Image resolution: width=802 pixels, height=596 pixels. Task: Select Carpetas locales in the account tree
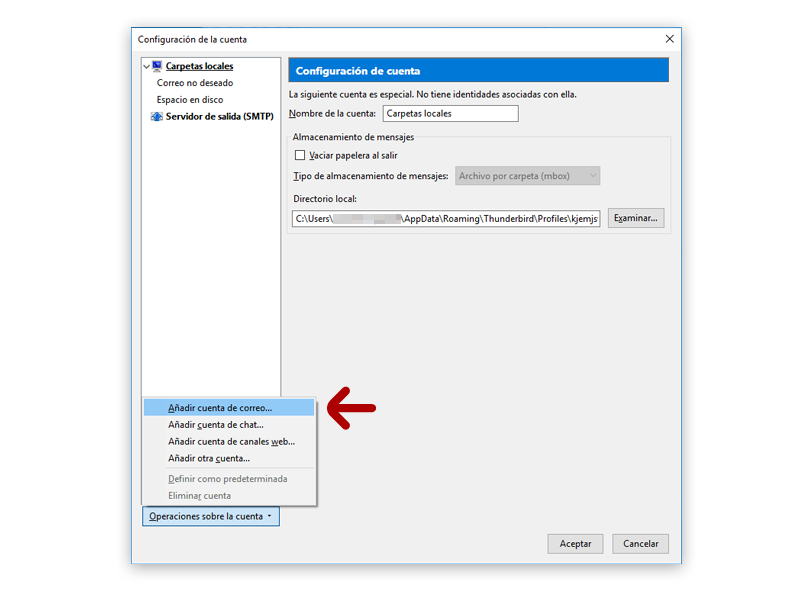click(199, 66)
